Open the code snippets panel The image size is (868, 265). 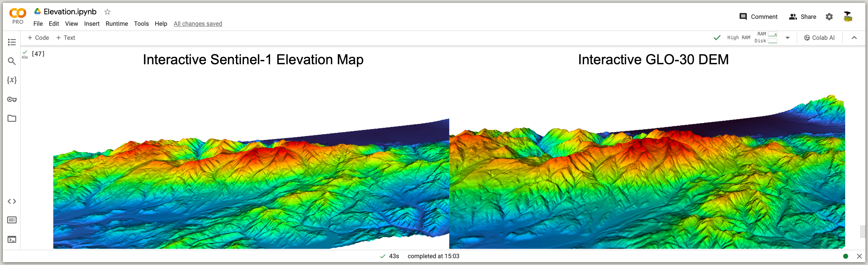pos(12,202)
